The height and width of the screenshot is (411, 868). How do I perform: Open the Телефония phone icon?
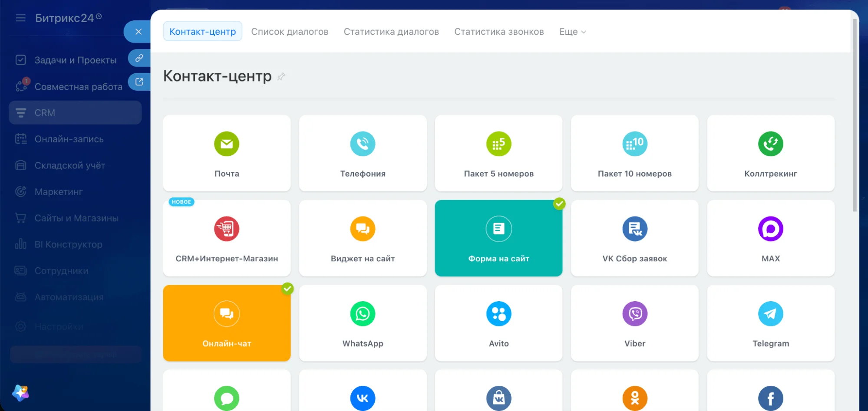(x=363, y=144)
